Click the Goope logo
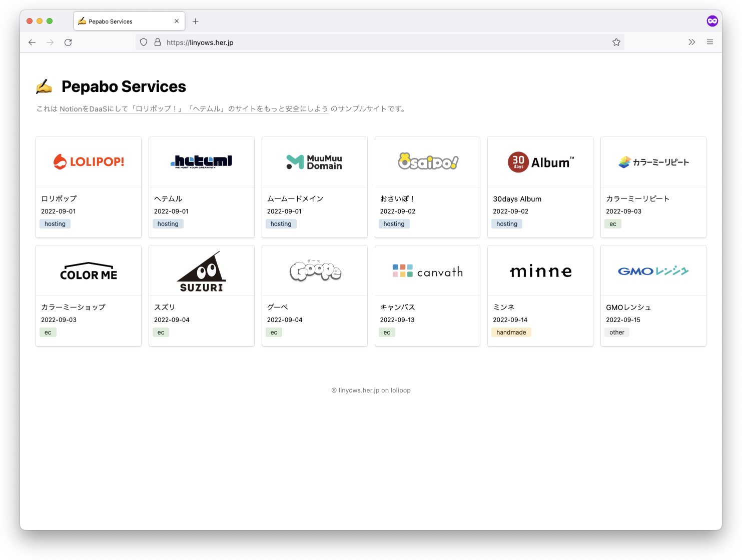The height and width of the screenshot is (560, 742). pyautogui.click(x=314, y=270)
